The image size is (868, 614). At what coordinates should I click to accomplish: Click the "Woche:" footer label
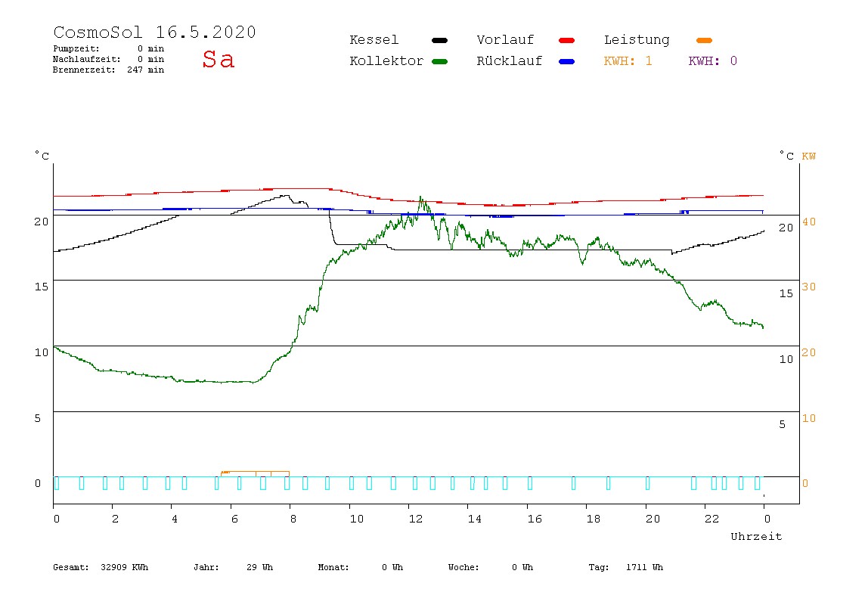pos(463,567)
